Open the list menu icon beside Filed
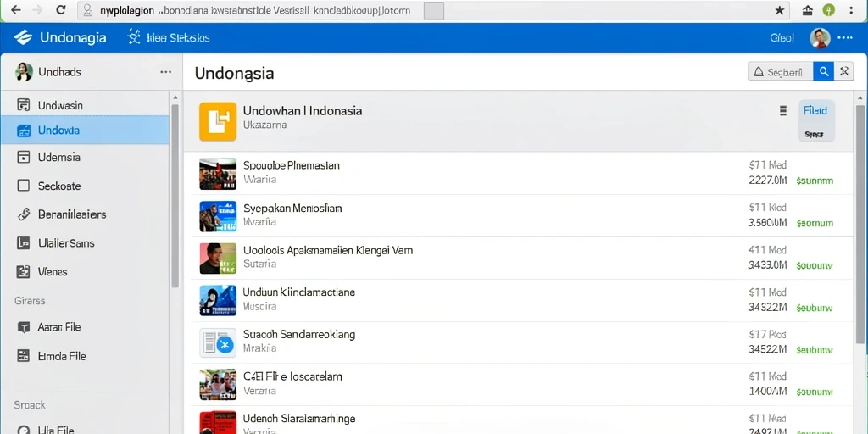 (782, 111)
